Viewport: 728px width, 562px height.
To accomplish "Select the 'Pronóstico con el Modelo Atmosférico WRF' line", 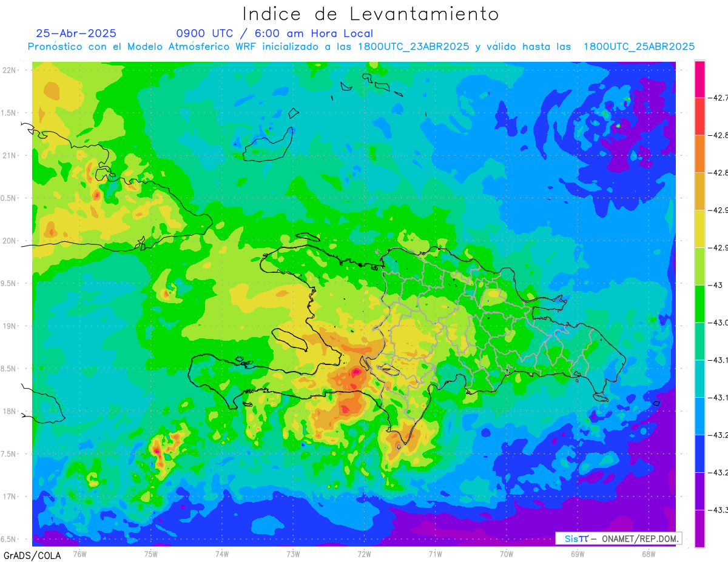I will [361, 47].
